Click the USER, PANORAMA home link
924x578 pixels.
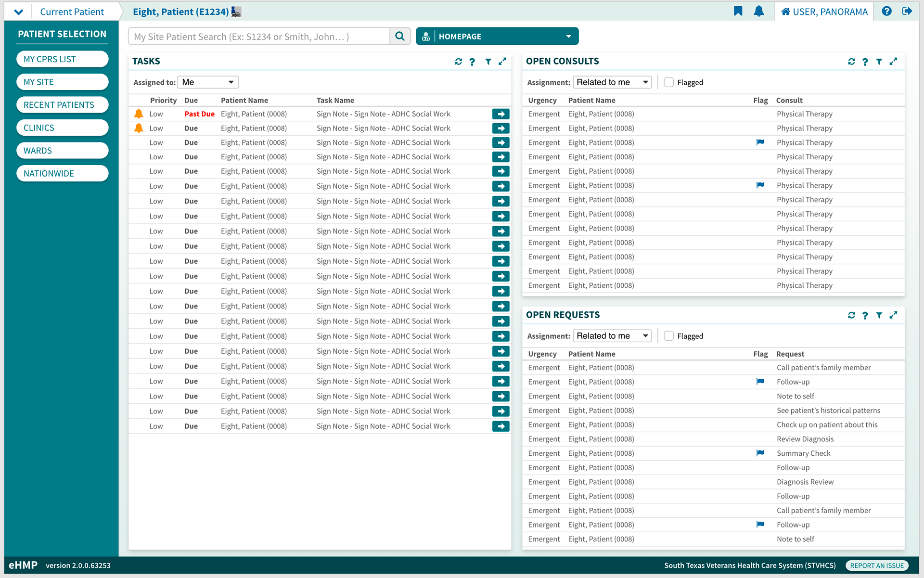pyautogui.click(x=824, y=12)
